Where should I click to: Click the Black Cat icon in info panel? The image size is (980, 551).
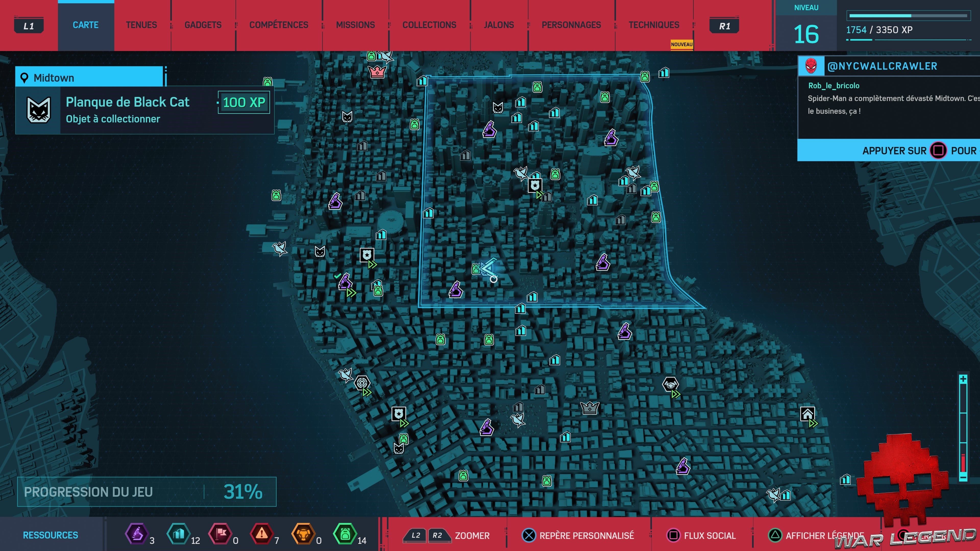pyautogui.click(x=39, y=110)
